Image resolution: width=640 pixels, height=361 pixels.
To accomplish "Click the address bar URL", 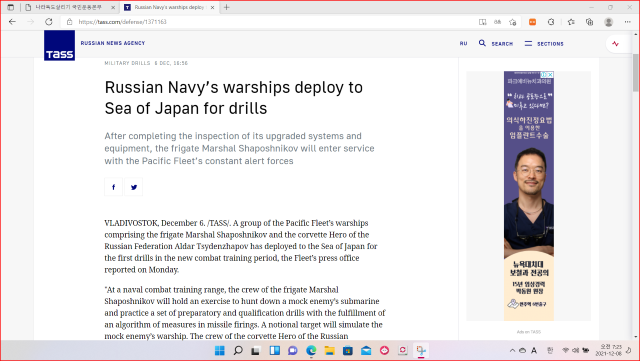I will (x=122, y=22).
